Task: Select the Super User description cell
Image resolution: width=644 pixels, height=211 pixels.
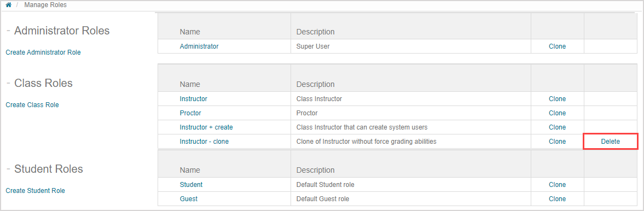Action: (411, 46)
